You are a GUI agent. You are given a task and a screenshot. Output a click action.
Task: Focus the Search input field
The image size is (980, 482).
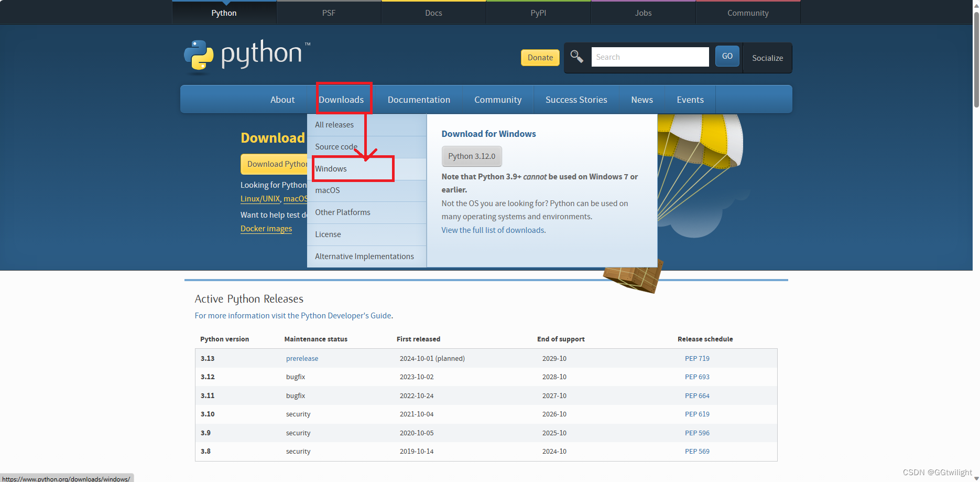tap(650, 57)
